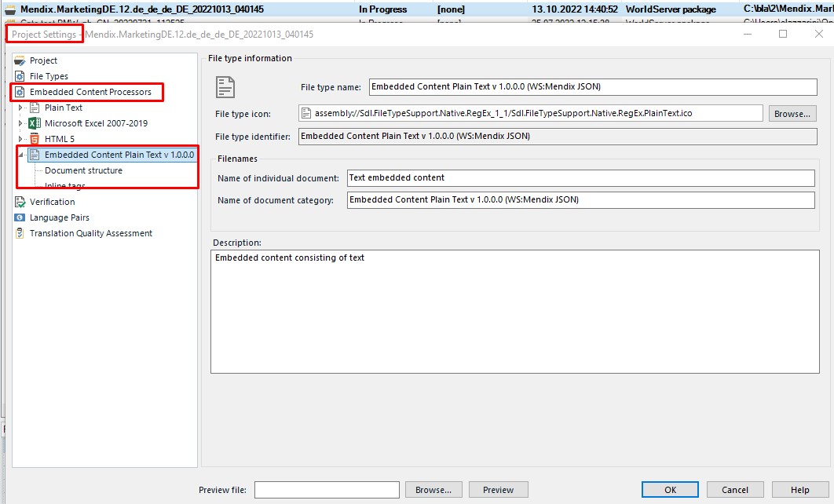
Task: Click Browse next to File type icon
Action: click(x=792, y=114)
